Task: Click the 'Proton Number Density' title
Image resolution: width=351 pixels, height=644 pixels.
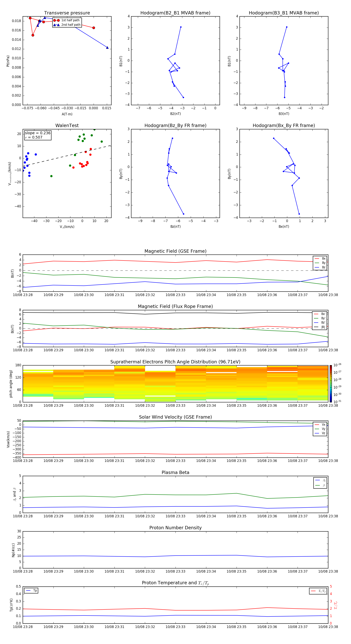Action: (175, 528)
